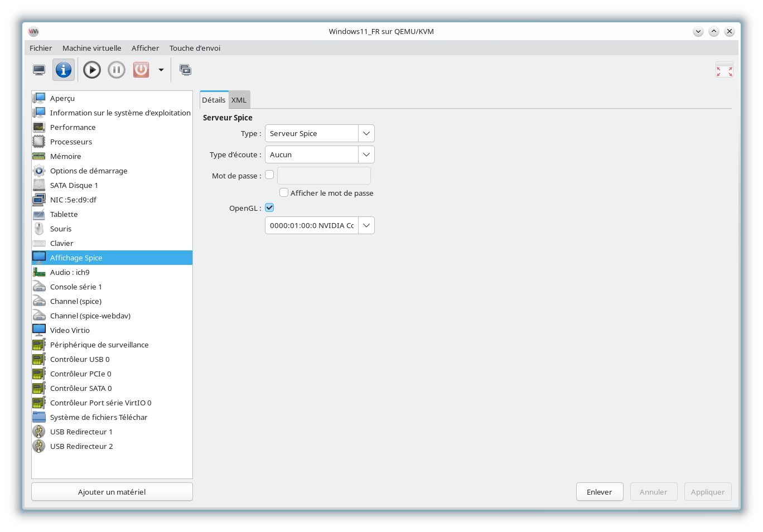The width and height of the screenshot is (763, 532).
Task: Select Mémoire icon in list
Action: coord(39,156)
